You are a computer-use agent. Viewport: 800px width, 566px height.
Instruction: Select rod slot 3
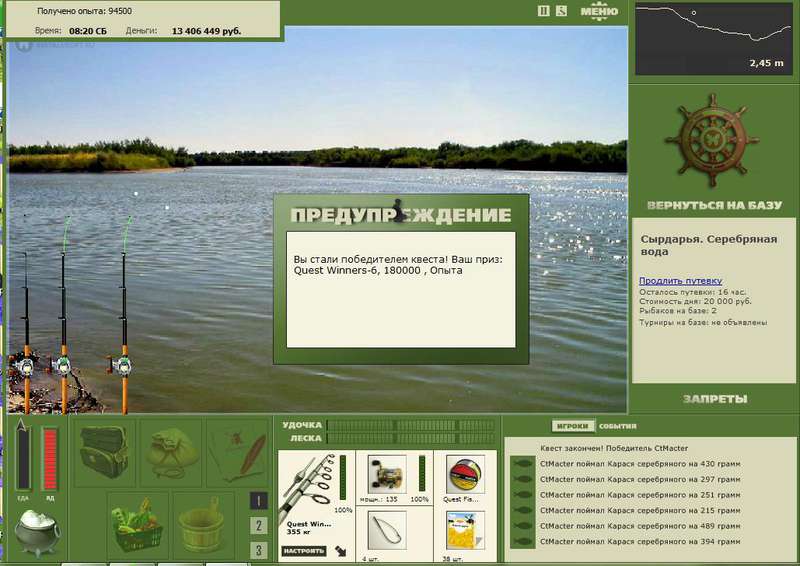259,550
